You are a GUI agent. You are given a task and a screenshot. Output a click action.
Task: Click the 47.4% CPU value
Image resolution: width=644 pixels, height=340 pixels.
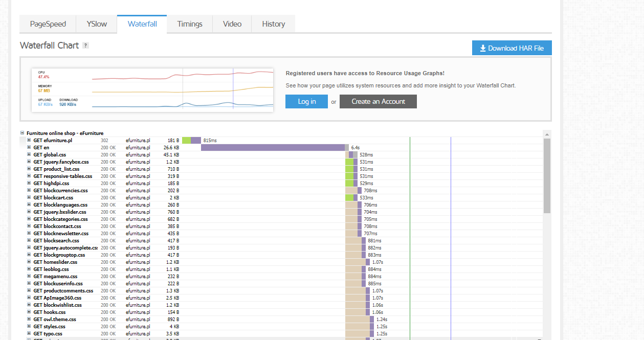tap(43, 77)
